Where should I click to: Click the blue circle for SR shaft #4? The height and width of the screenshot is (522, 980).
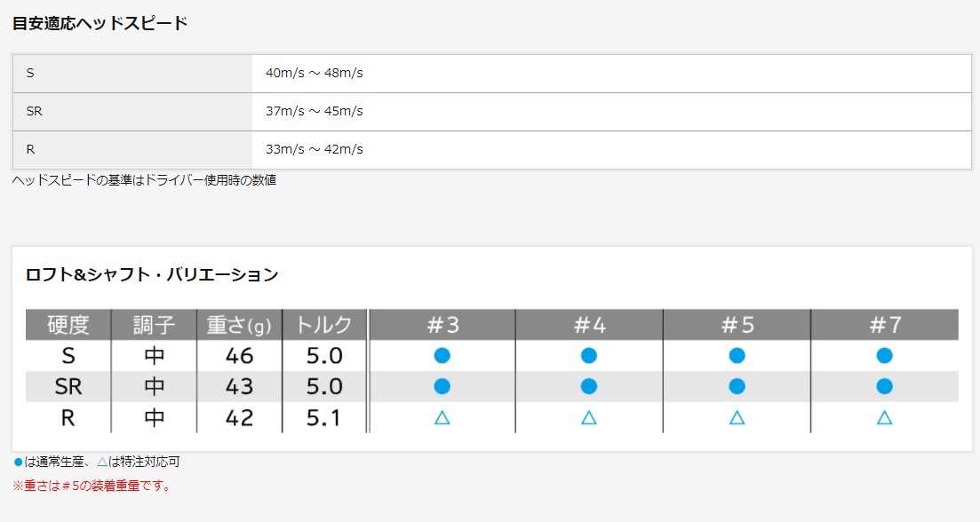pos(588,386)
